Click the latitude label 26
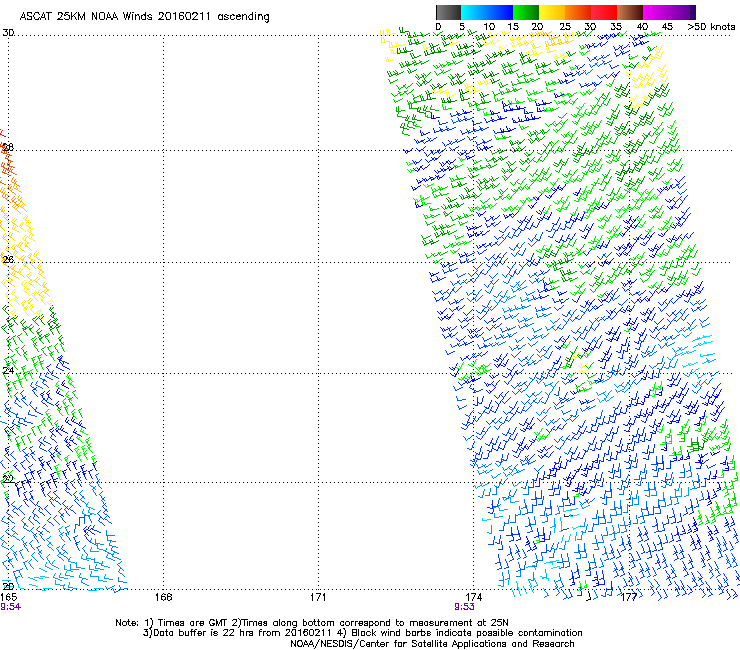The image size is (740, 650). [8, 259]
